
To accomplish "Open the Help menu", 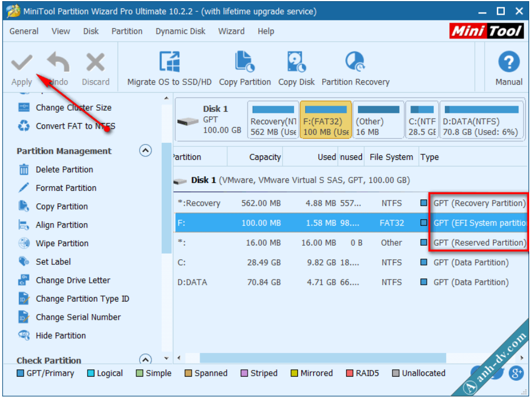I will (266, 31).
